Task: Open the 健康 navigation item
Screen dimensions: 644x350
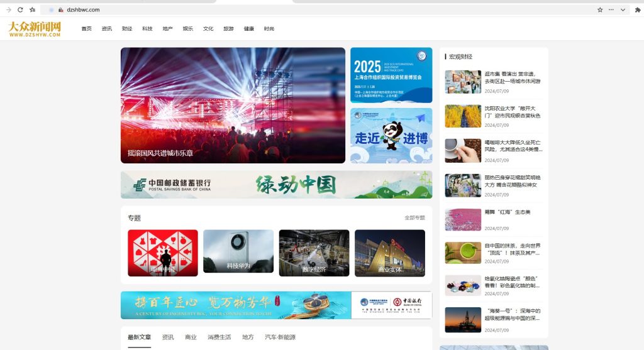Action: (x=249, y=29)
